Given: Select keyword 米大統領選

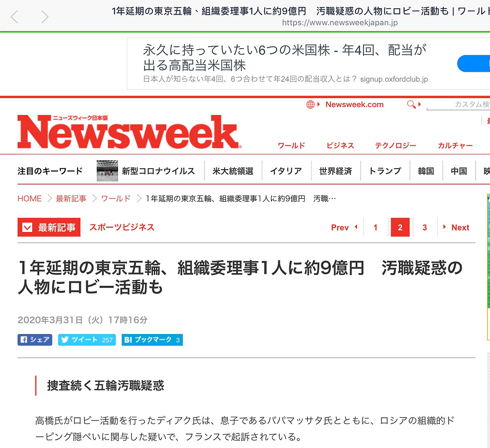Looking at the screenshot, I should tap(233, 171).
